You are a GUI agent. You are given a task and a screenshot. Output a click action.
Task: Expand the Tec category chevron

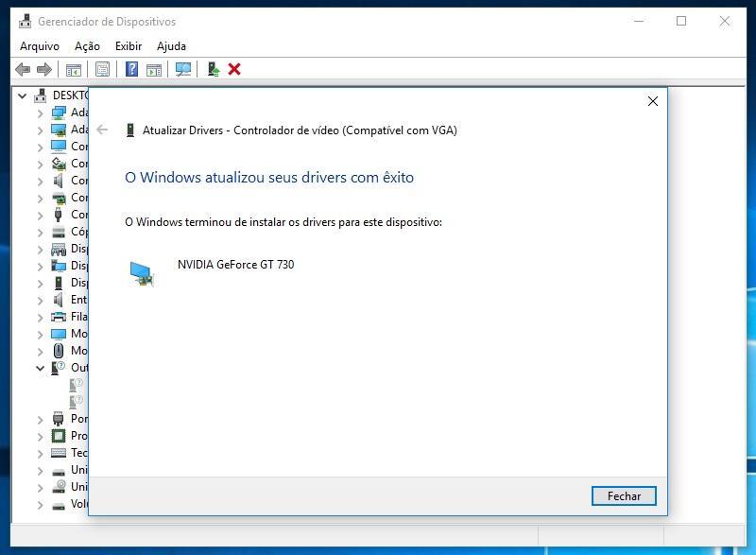pos(40,453)
